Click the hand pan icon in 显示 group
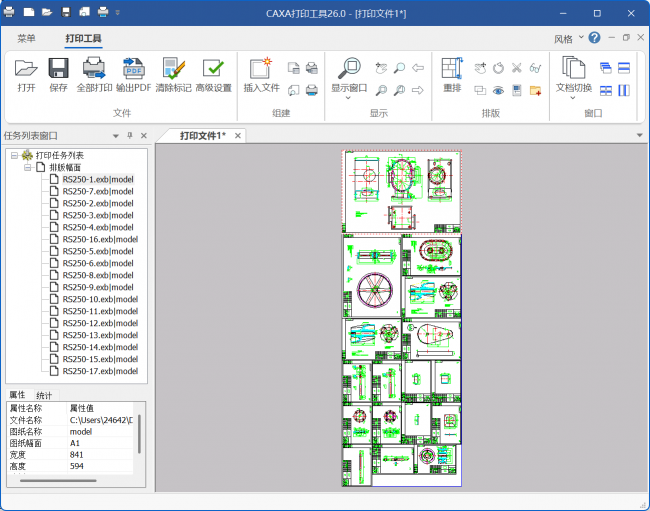Image resolution: width=650 pixels, height=511 pixels. point(381,68)
